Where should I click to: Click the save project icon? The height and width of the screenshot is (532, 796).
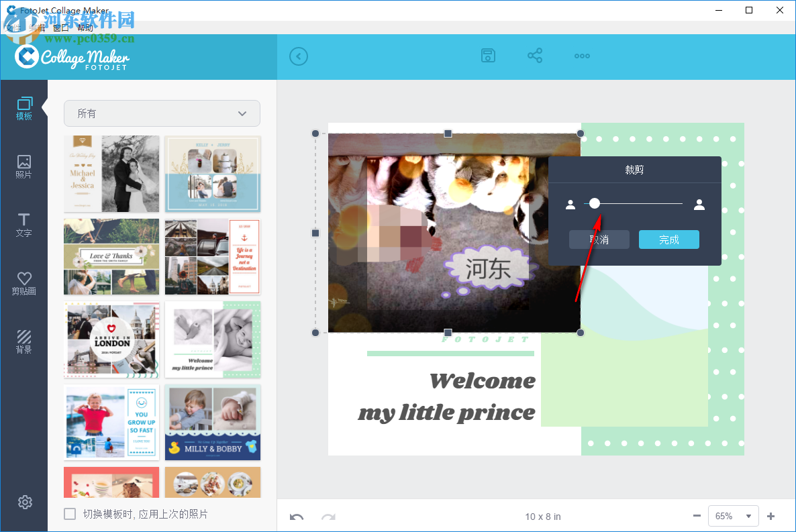point(488,56)
